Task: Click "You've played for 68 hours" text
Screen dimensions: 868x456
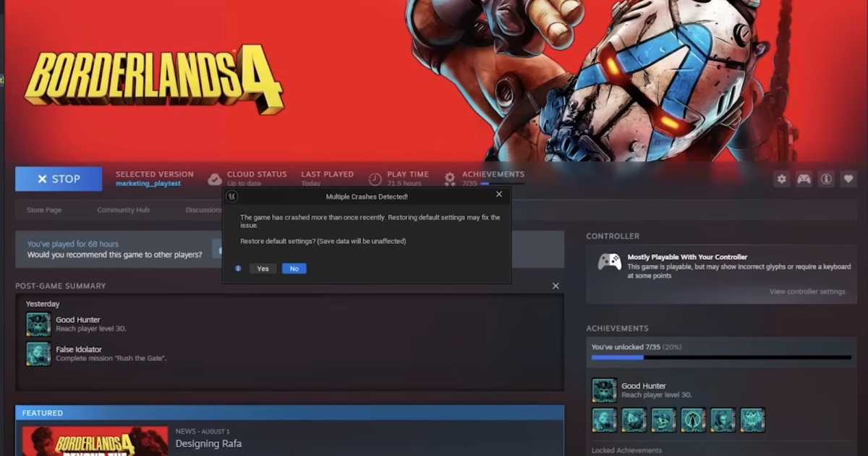Action: (x=73, y=244)
